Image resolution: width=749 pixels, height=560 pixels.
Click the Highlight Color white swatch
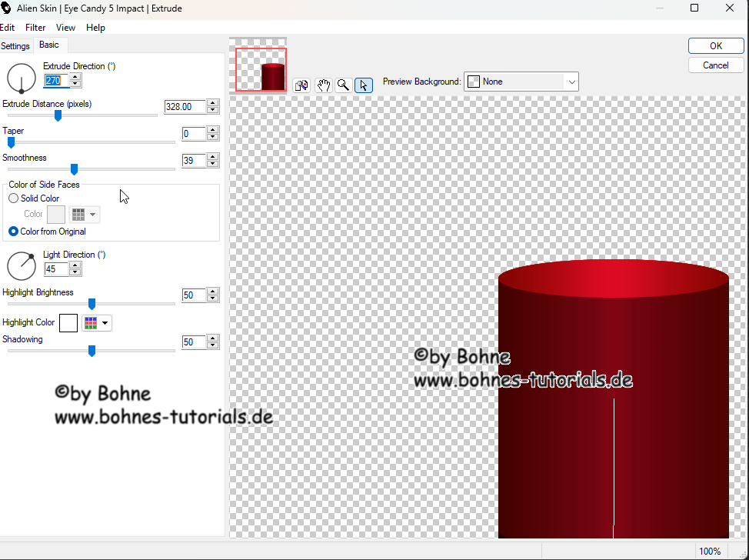pyautogui.click(x=68, y=323)
